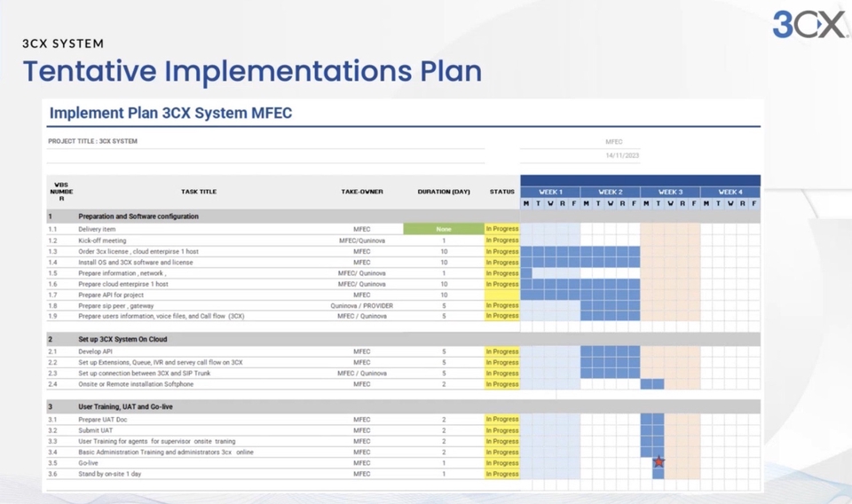Image resolution: width=852 pixels, height=504 pixels.
Task: Click the green 'None' duration cell
Action: (444, 229)
